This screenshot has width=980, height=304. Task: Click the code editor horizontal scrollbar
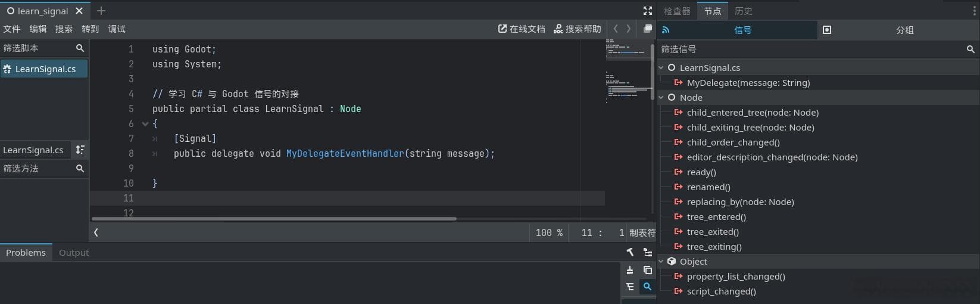pos(274,219)
